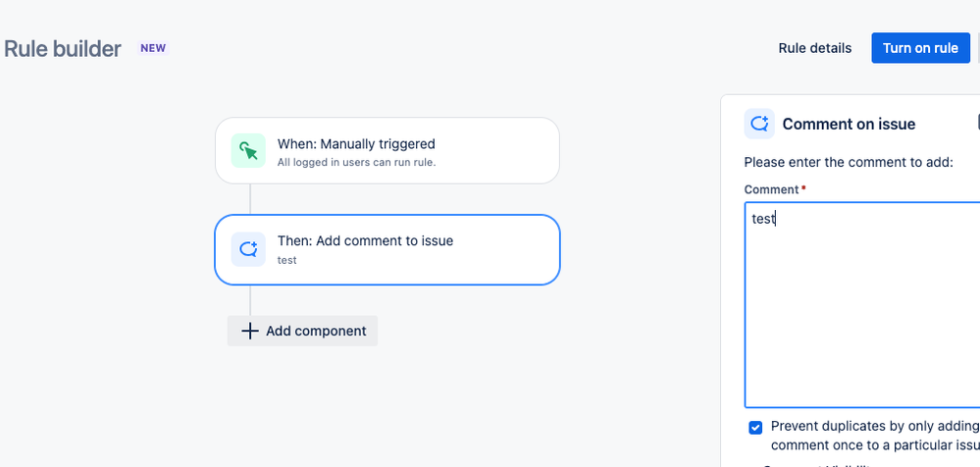
Task: Click the Comment on issue panel heading
Action: pyautogui.click(x=849, y=124)
